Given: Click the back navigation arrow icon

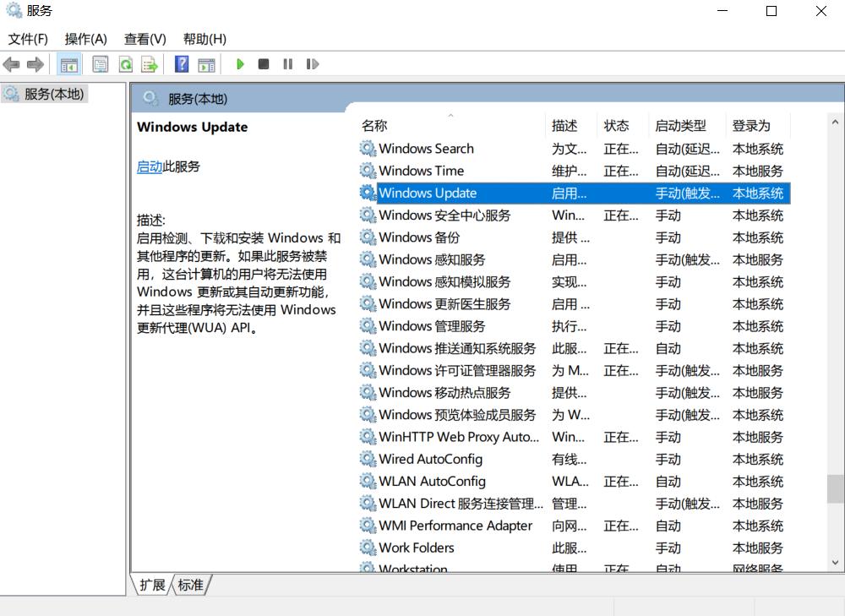Looking at the screenshot, I should pyautogui.click(x=11, y=63).
